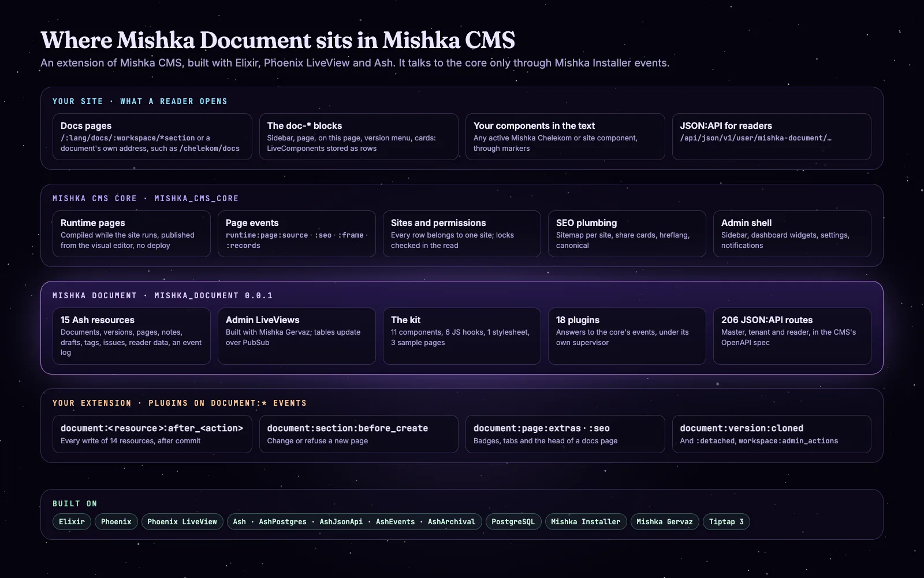The height and width of the screenshot is (578, 924).
Task: Click the Elixir tag
Action: (x=72, y=522)
